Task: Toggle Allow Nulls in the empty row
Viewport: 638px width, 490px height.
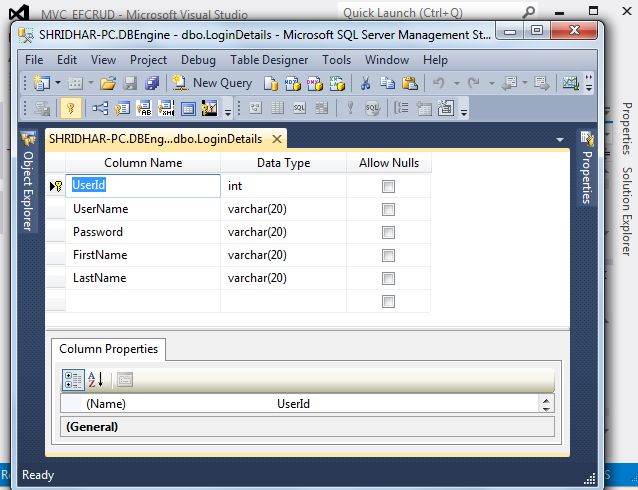Action: (x=389, y=302)
